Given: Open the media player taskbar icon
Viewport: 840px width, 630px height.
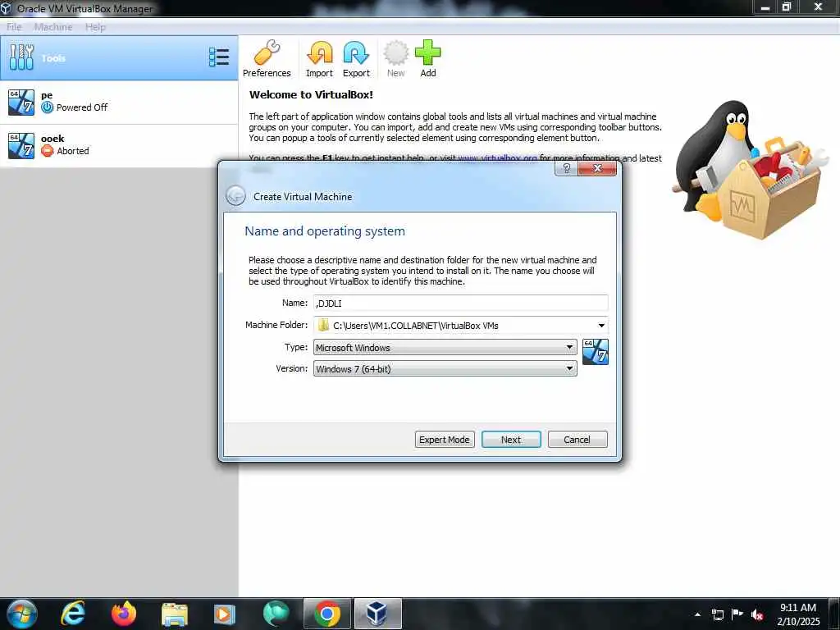Looking at the screenshot, I should [x=225, y=614].
